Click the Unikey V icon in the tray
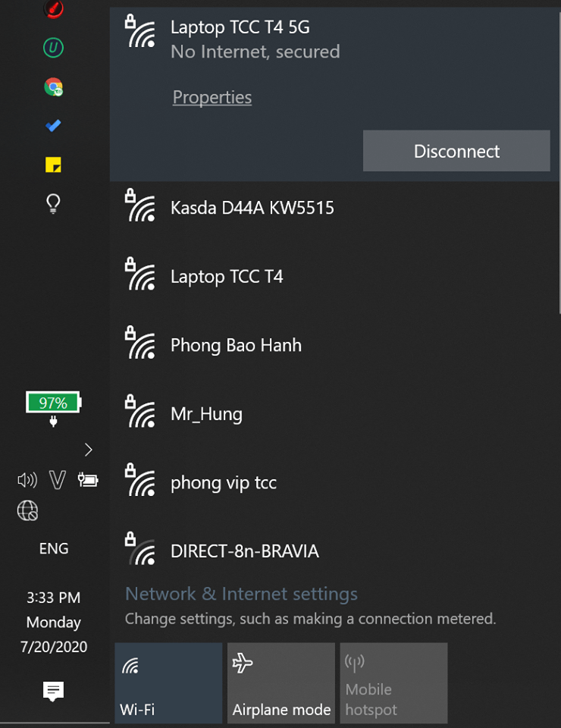The width and height of the screenshot is (561, 728). pos(58,480)
